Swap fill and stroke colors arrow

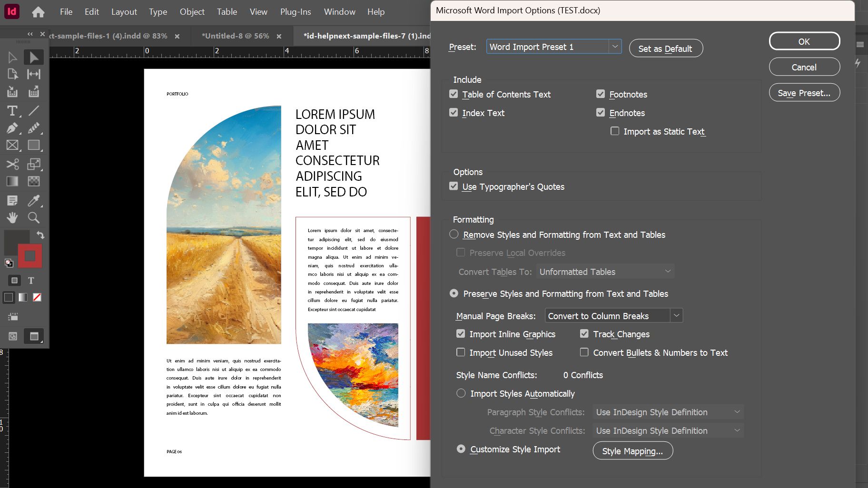pyautogui.click(x=40, y=235)
